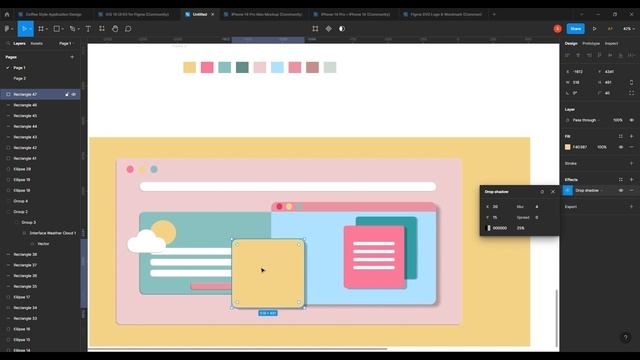Switch to the iOS 16 UI Kit tab
This screenshot has height=360, width=640.
click(136, 14)
